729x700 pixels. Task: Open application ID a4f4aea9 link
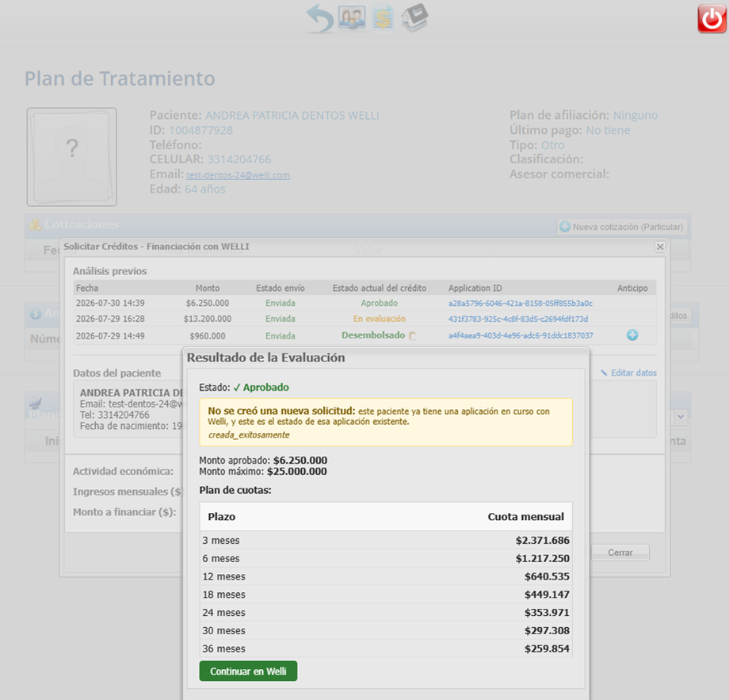coord(521,335)
